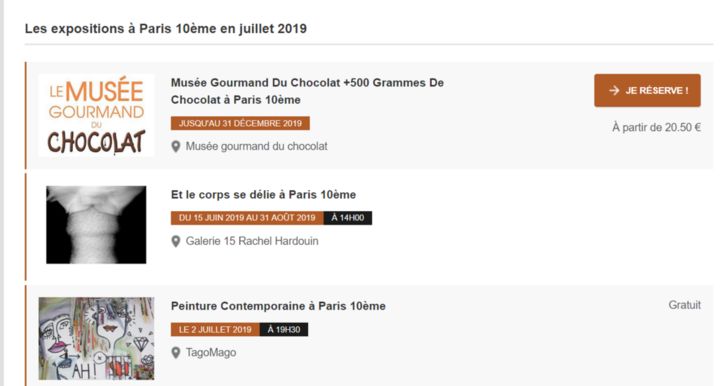Viewport: 720px width, 386px height.
Task: Click the À 19H30 time badge
Action: point(284,330)
